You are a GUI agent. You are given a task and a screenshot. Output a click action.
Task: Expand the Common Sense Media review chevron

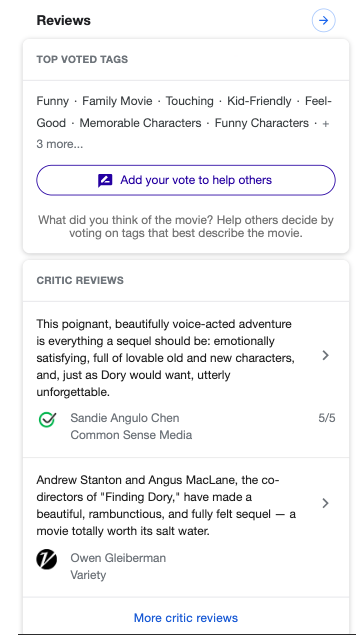point(325,355)
